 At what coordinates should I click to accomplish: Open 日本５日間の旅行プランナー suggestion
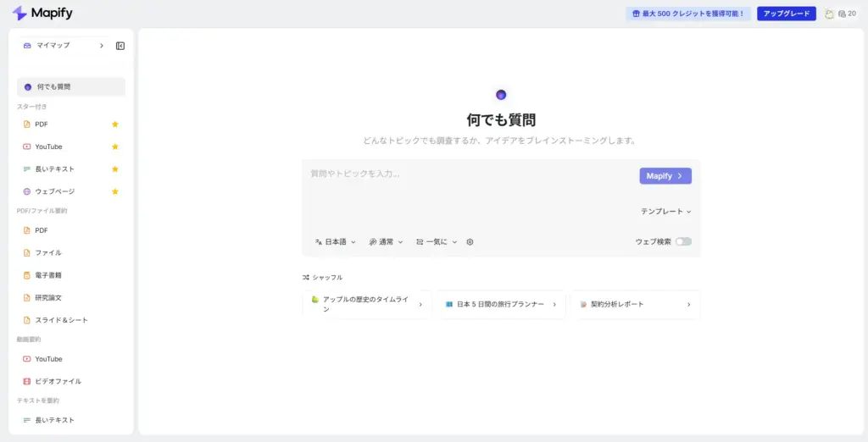(x=501, y=304)
